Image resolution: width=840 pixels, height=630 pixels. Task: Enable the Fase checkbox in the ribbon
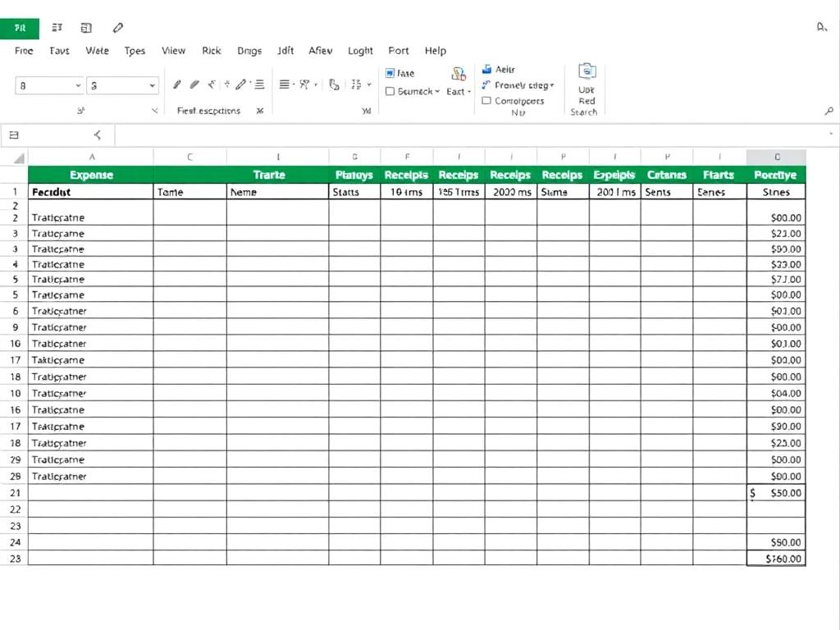pyautogui.click(x=390, y=72)
